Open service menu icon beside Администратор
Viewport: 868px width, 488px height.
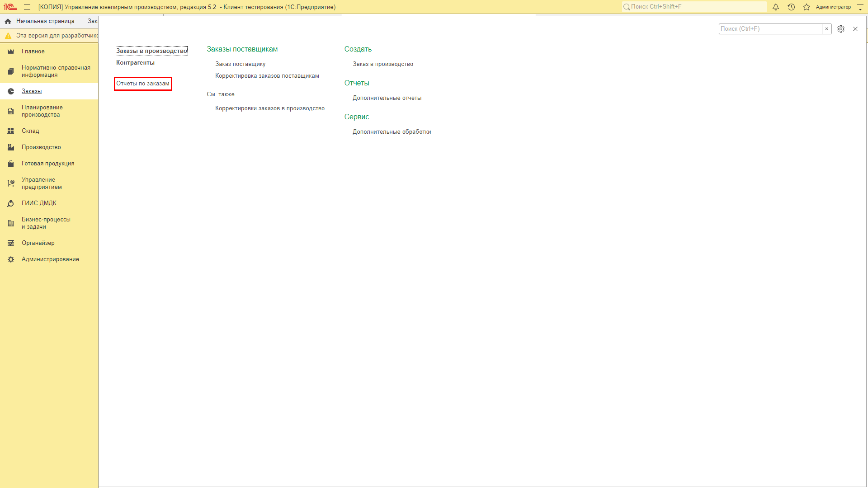(x=860, y=7)
